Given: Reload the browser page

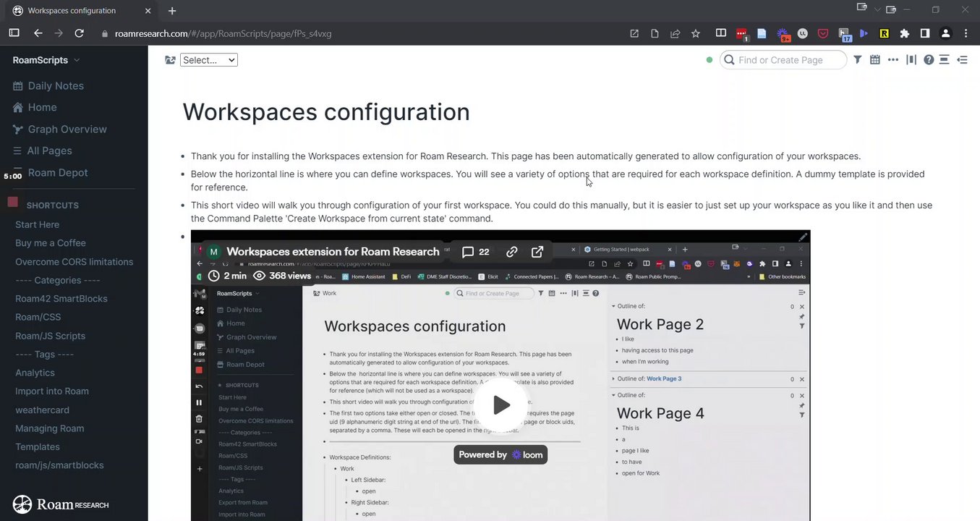Looking at the screenshot, I should [x=79, y=33].
